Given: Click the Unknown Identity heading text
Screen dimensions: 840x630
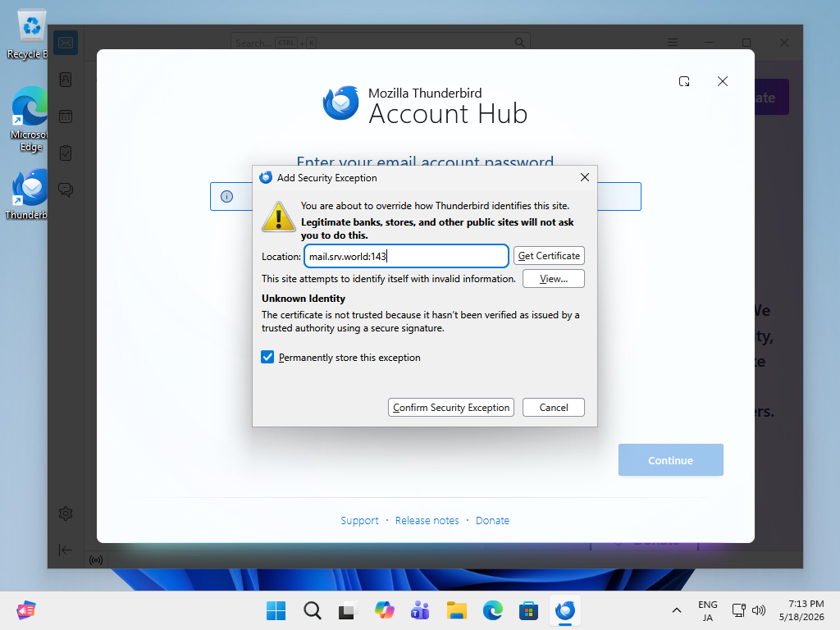Looking at the screenshot, I should point(304,299).
